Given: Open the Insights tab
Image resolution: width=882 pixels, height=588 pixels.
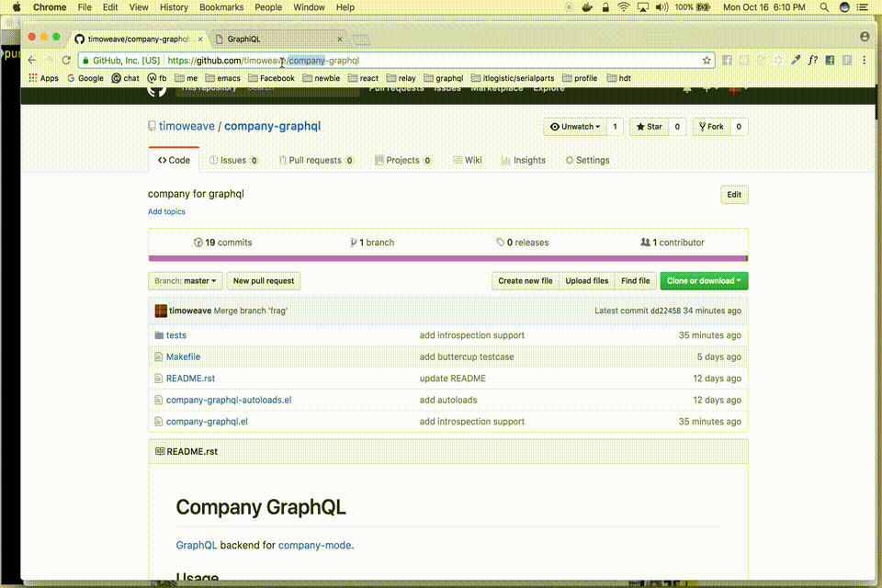Looking at the screenshot, I should [523, 161].
